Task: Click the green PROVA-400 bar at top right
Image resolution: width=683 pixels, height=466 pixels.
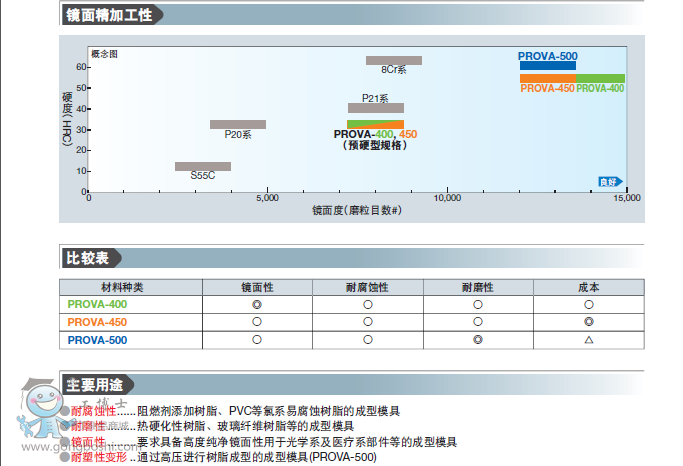Action: 600,78
